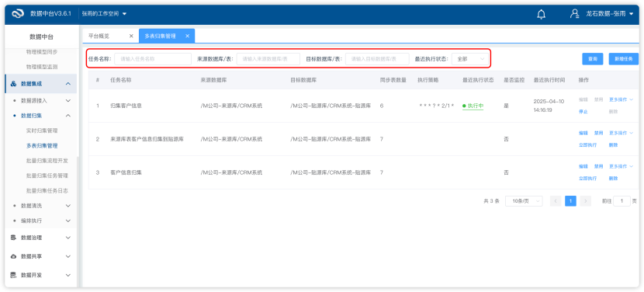Click the user avatar icon in header
Viewport: 644px width, 292px height.
574,13
